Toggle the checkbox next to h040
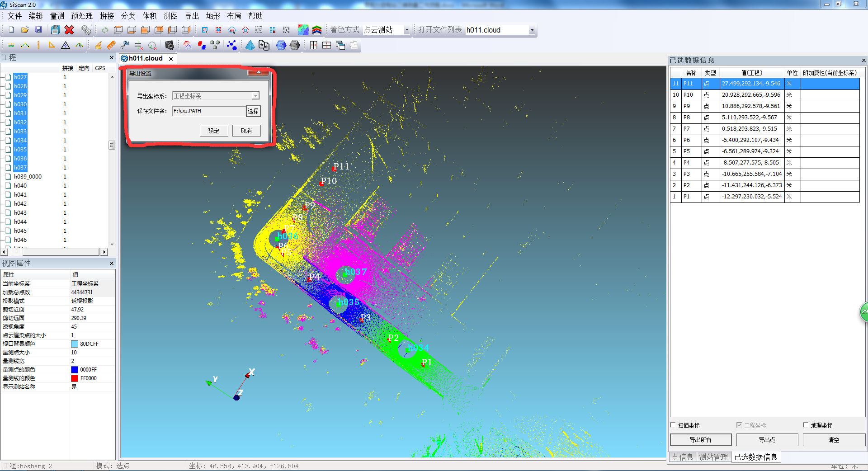The height and width of the screenshot is (471, 868). click(8, 186)
